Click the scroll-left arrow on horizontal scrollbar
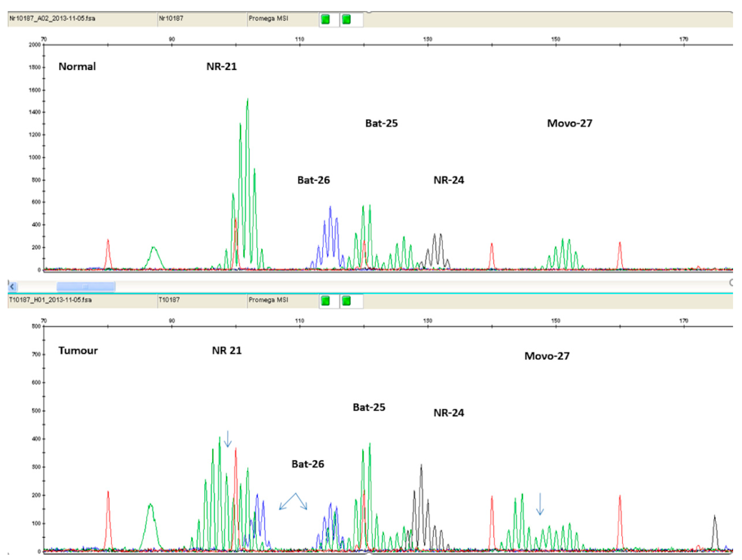The image size is (742, 560). [12, 287]
